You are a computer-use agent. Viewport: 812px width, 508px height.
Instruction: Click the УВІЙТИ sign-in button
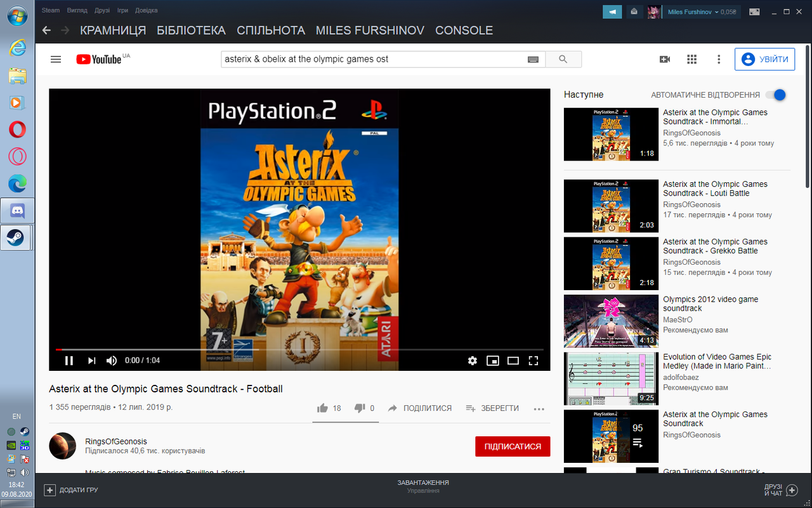pyautogui.click(x=765, y=59)
